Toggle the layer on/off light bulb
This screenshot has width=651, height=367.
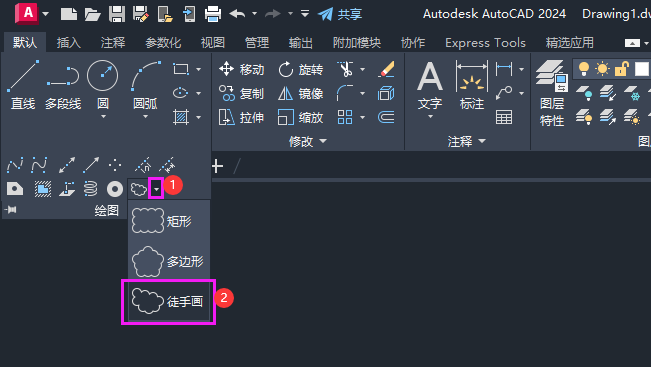[x=584, y=69]
